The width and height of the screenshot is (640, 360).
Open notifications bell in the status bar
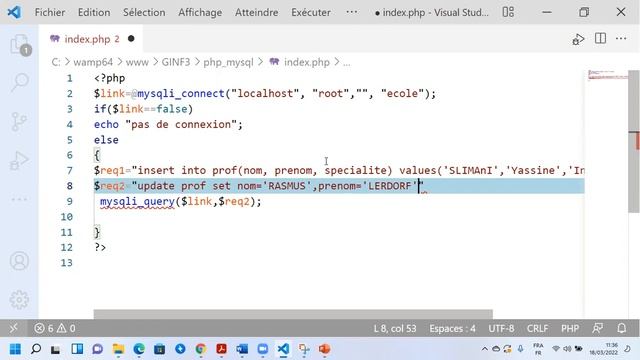click(x=622, y=328)
